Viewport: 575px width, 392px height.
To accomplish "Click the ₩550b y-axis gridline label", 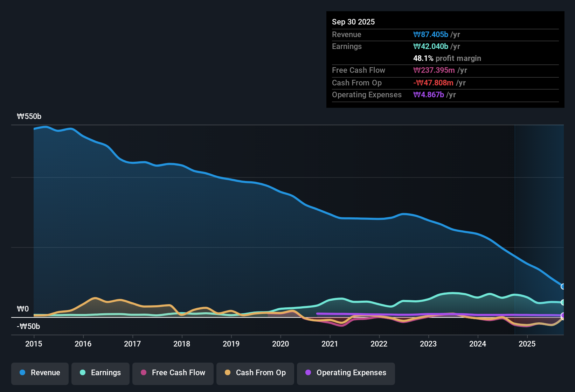I will click(29, 116).
